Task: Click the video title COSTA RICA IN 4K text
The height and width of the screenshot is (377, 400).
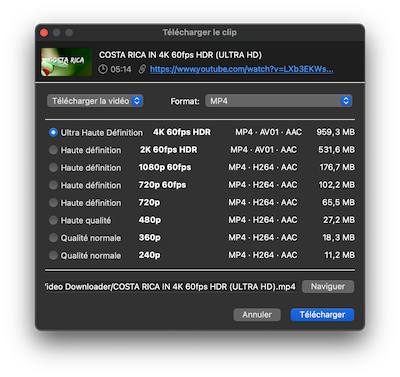Action: click(180, 55)
